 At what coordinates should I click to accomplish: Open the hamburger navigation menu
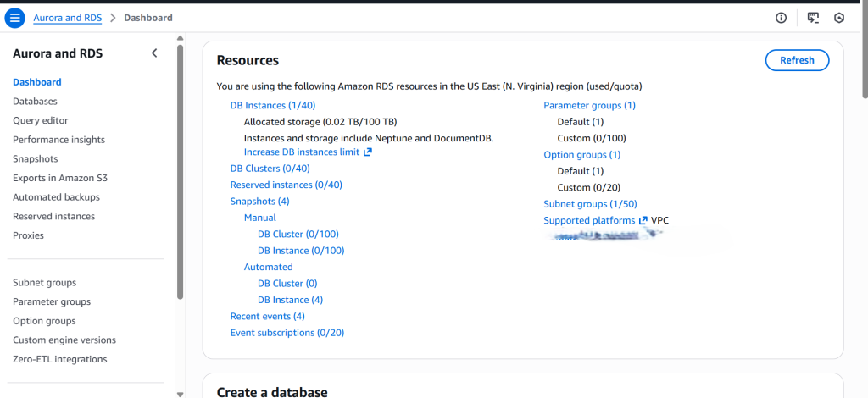coord(15,18)
